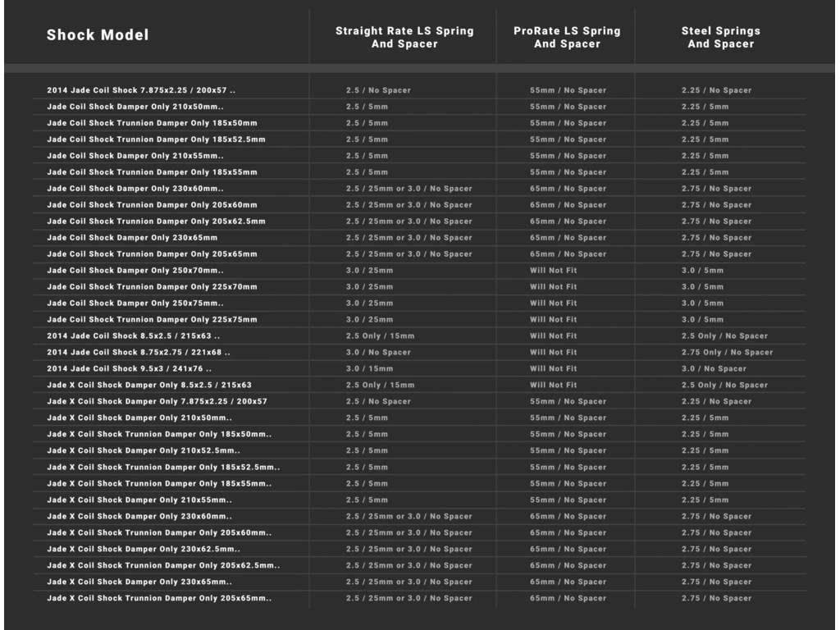Image resolution: width=840 pixels, height=630 pixels.
Task: Click the Shock Model column header
Action: click(x=98, y=35)
